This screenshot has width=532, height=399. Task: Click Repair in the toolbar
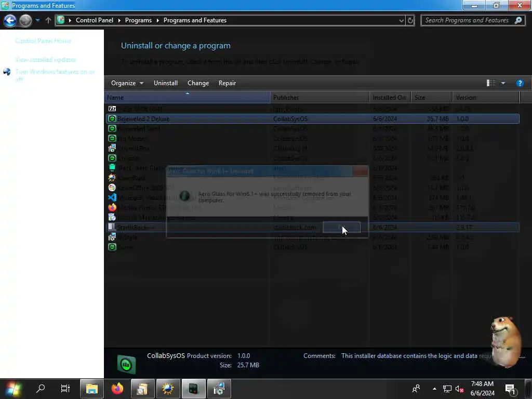click(228, 83)
